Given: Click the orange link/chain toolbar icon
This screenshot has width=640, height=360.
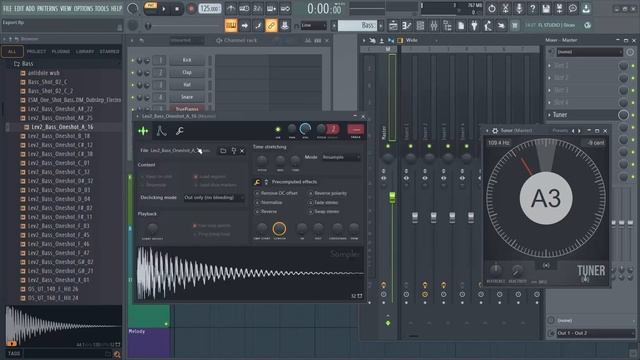Looking at the screenshot, I should 271,25.
